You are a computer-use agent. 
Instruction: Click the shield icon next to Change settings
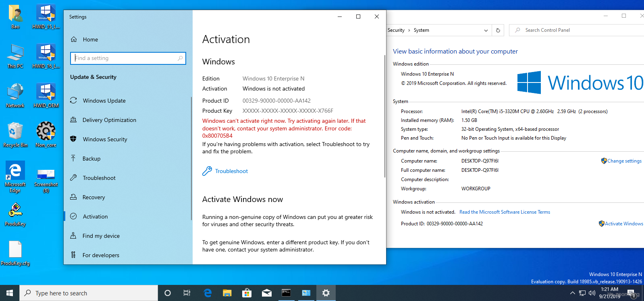(604, 161)
